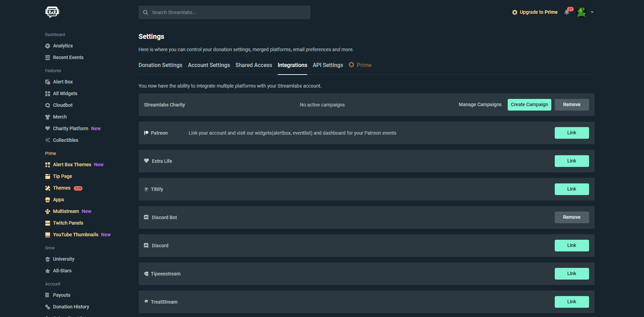Click the Donation History icon
Screen dimensions: 644x317
pyautogui.click(x=48, y=307)
